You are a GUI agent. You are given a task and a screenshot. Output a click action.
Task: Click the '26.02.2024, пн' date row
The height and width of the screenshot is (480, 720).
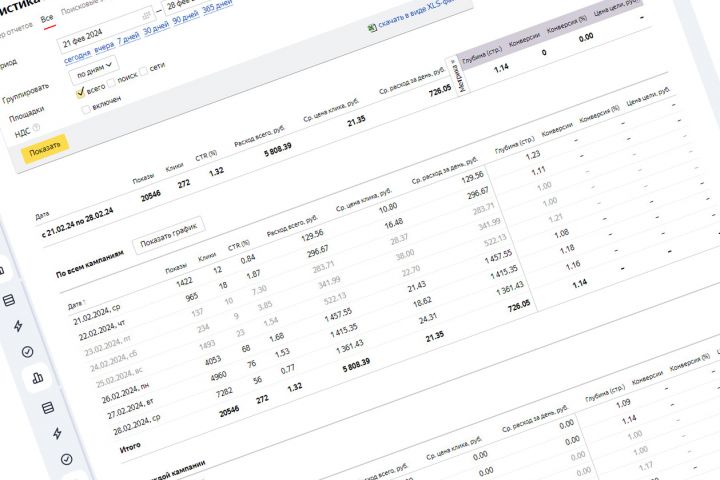point(125,394)
